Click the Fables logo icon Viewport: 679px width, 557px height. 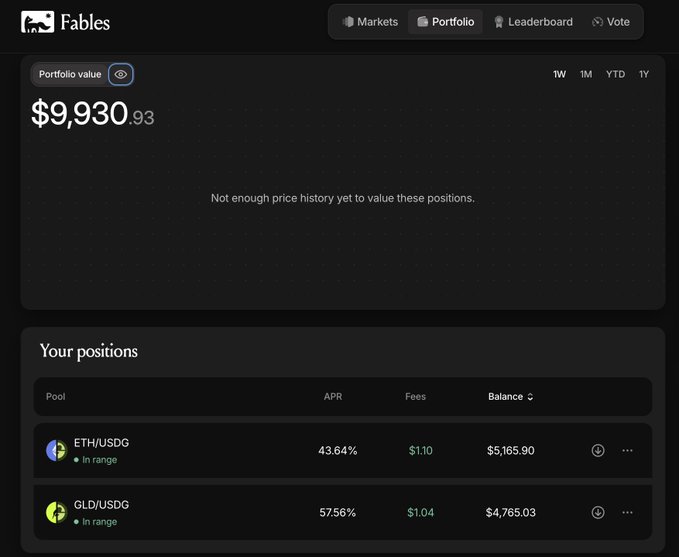pyautogui.click(x=38, y=22)
